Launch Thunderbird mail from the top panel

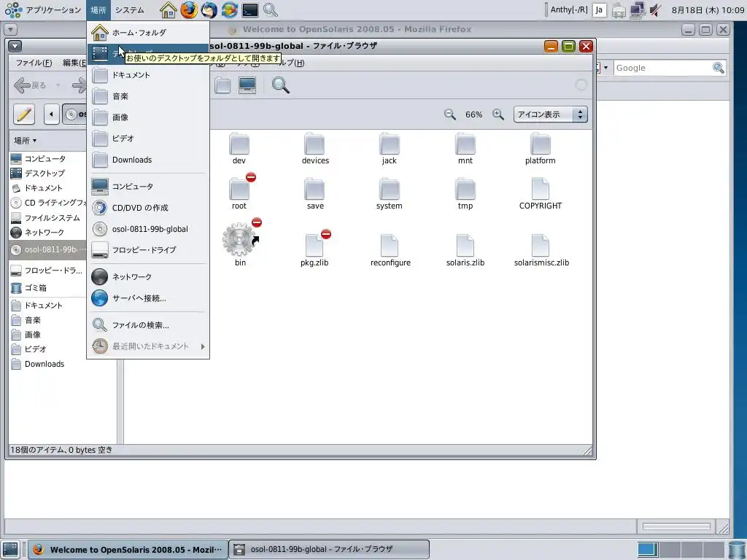[x=209, y=9]
